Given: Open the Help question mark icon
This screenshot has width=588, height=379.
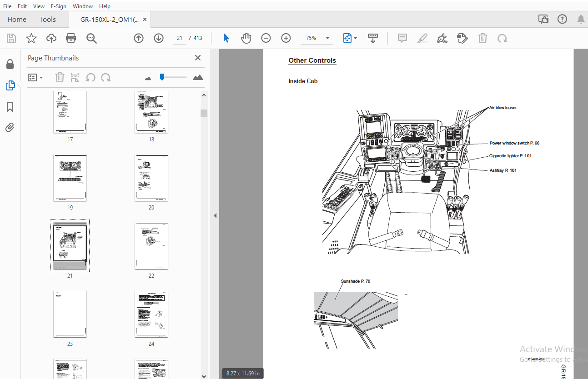Looking at the screenshot, I should (563, 19).
